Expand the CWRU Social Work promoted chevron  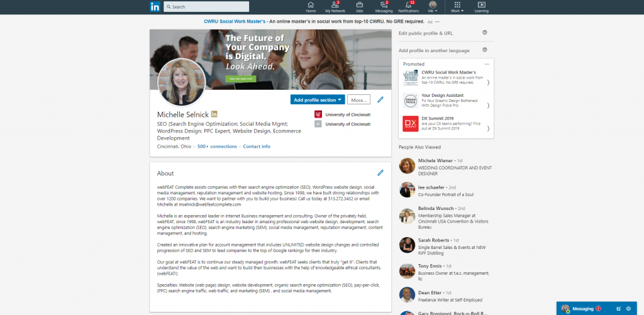pyautogui.click(x=488, y=82)
